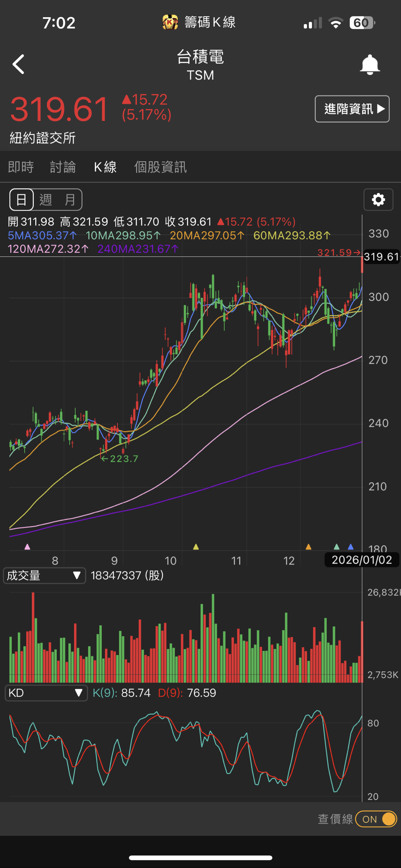The height and width of the screenshot is (868, 401).
Task: Tap green triangle marker on timeline
Action: pos(336,546)
